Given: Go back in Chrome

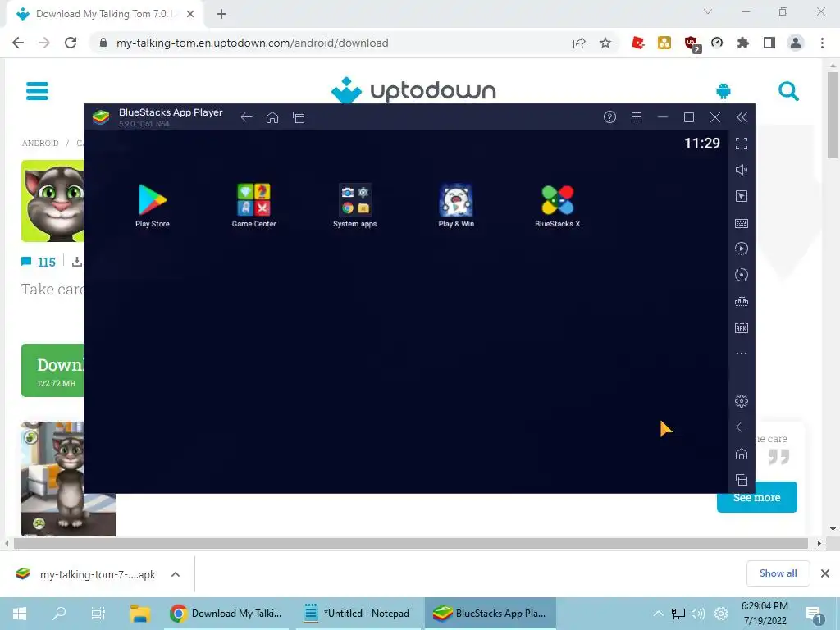Looking at the screenshot, I should point(18,43).
